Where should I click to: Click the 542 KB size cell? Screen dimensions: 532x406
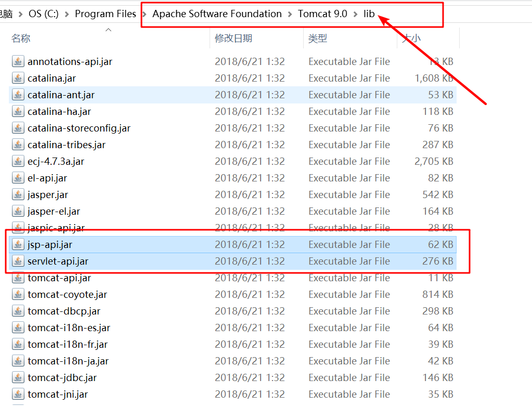coord(438,194)
